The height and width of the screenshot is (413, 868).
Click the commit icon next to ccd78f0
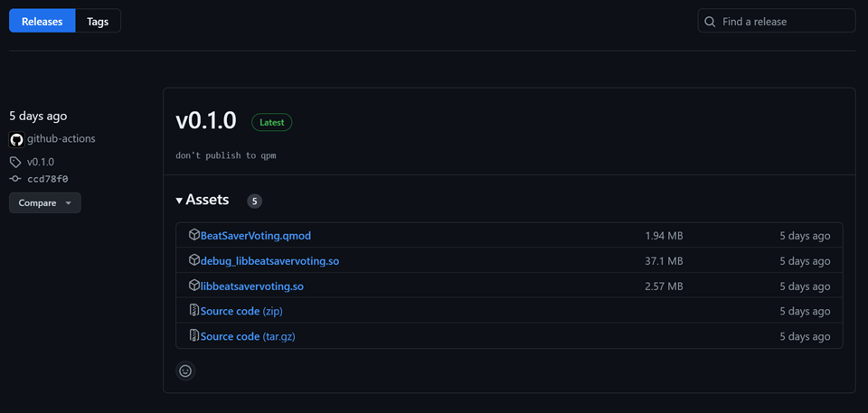(x=15, y=179)
